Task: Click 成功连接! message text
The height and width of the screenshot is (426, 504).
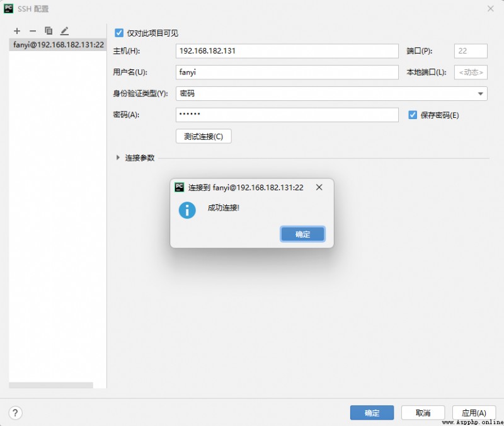Action: [224, 208]
